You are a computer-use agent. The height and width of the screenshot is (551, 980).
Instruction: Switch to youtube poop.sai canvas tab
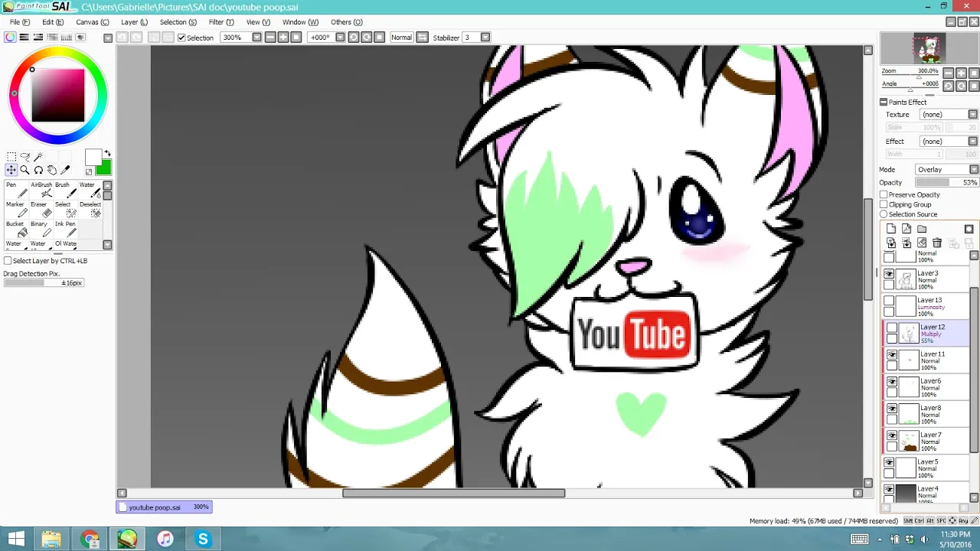pyautogui.click(x=164, y=507)
